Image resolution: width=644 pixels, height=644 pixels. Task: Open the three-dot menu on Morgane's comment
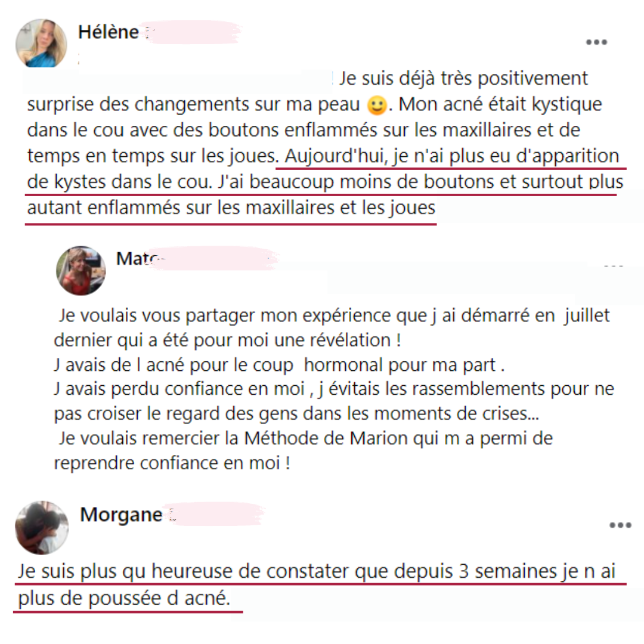[x=620, y=525]
